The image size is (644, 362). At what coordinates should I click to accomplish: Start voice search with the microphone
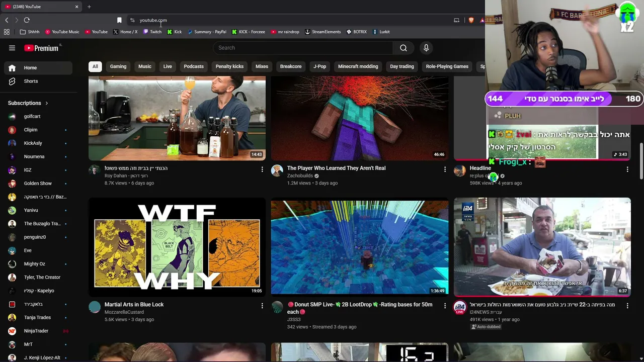pyautogui.click(x=426, y=48)
